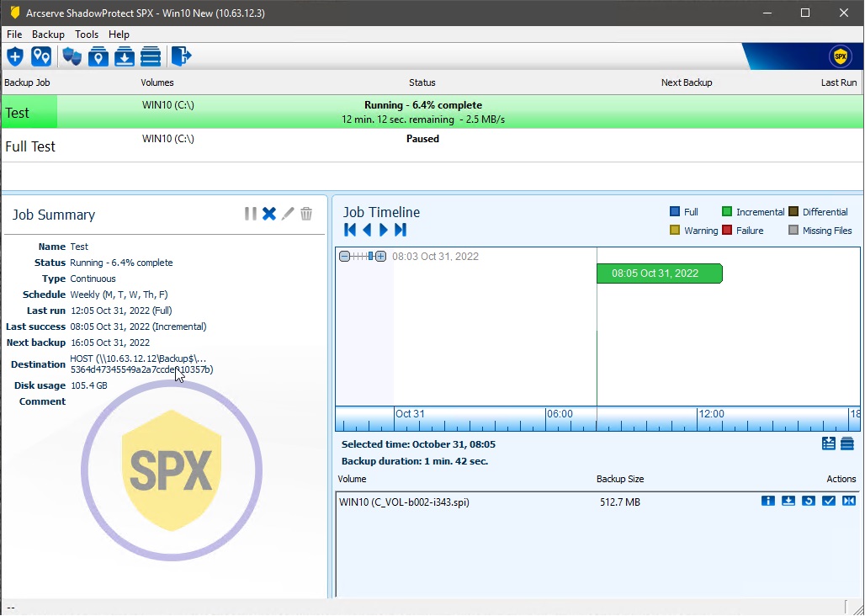Click the new backup job shield icon
Image resolution: width=865 pixels, height=616 pixels.
point(15,56)
